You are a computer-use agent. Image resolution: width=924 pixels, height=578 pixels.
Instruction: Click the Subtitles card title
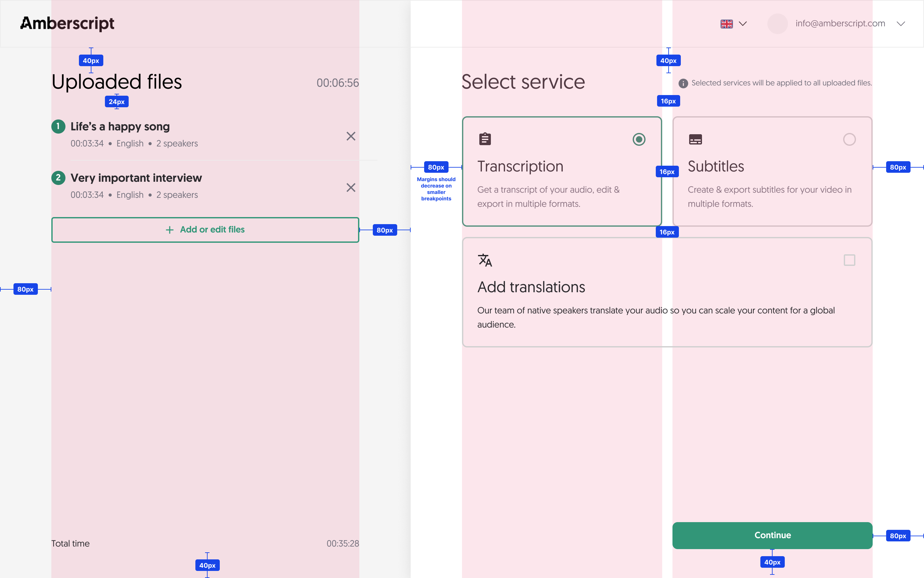tap(715, 166)
